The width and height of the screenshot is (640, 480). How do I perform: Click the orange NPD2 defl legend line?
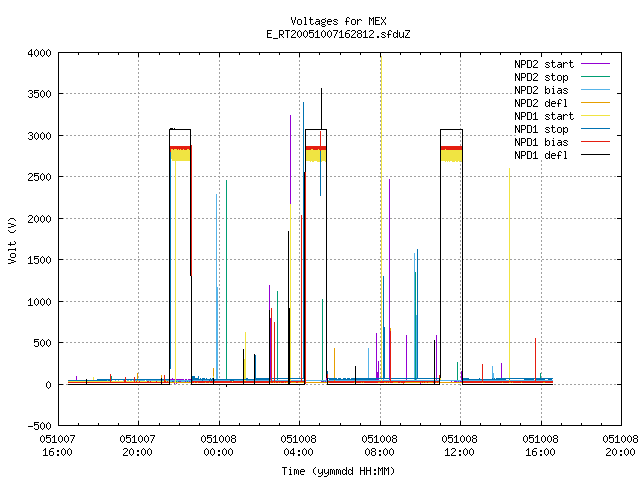[x=596, y=103]
